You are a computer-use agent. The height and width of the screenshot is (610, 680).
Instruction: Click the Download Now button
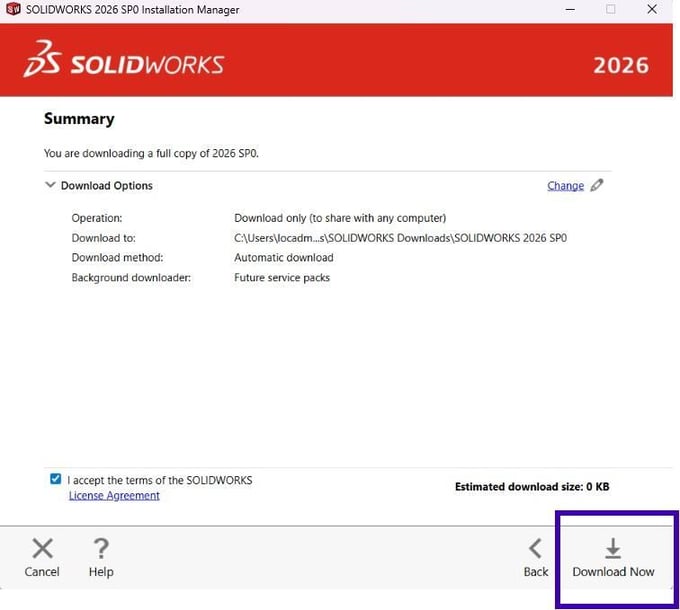pos(613,558)
